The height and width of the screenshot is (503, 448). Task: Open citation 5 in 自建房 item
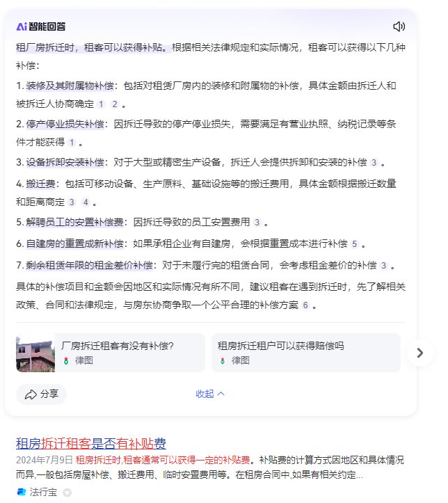pos(354,244)
